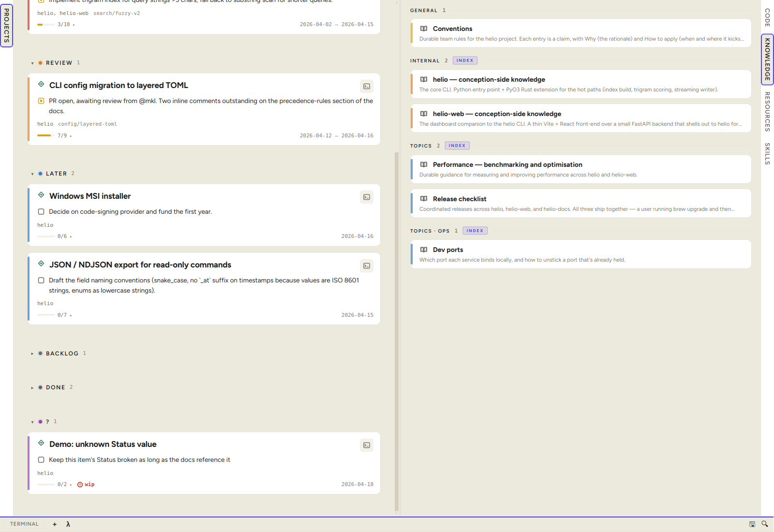Image resolution: width=774 pixels, height=532 pixels.
Task: Click diamond icon beside CLI config migration title
Action: click(41, 84)
